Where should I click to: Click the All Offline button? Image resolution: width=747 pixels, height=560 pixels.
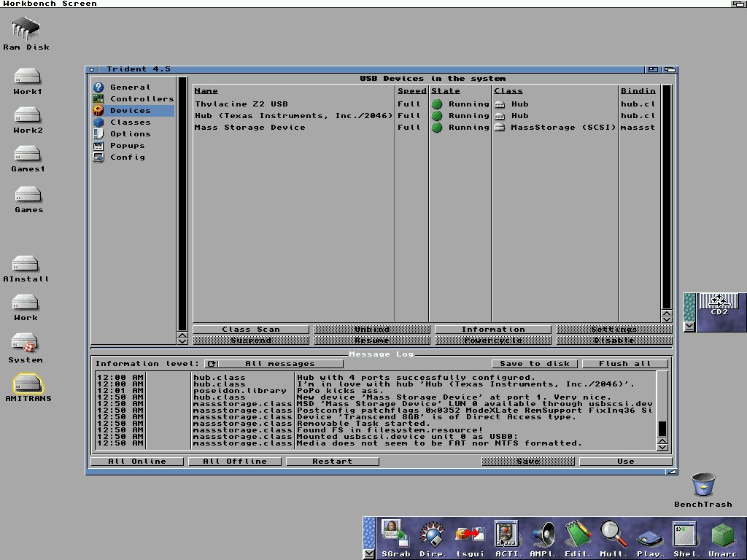click(x=235, y=461)
